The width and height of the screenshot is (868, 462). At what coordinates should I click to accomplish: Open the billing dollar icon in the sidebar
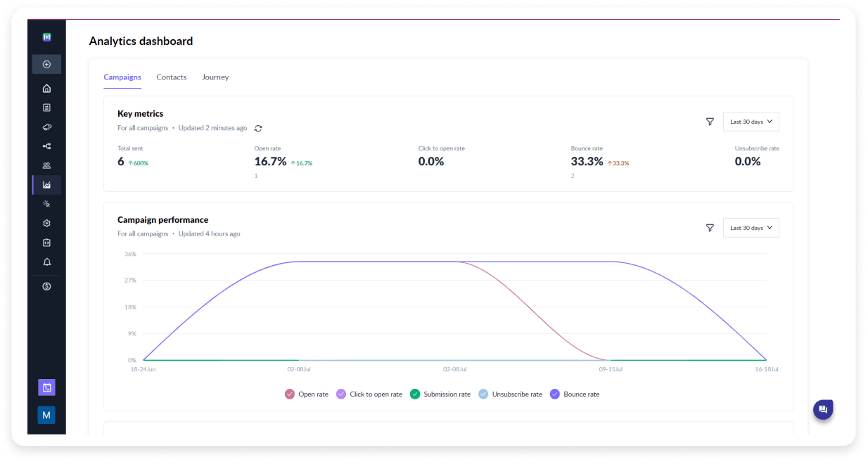pos(46,286)
